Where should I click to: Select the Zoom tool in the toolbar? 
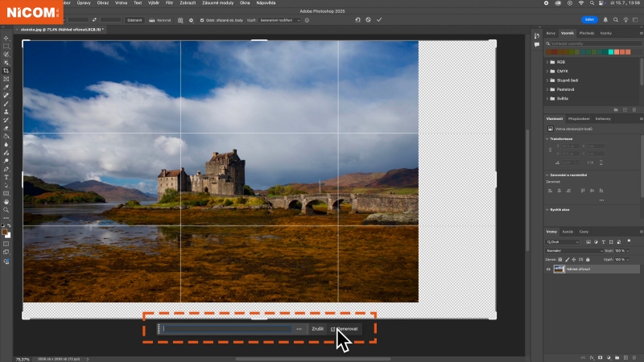pyautogui.click(x=6, y=210)
